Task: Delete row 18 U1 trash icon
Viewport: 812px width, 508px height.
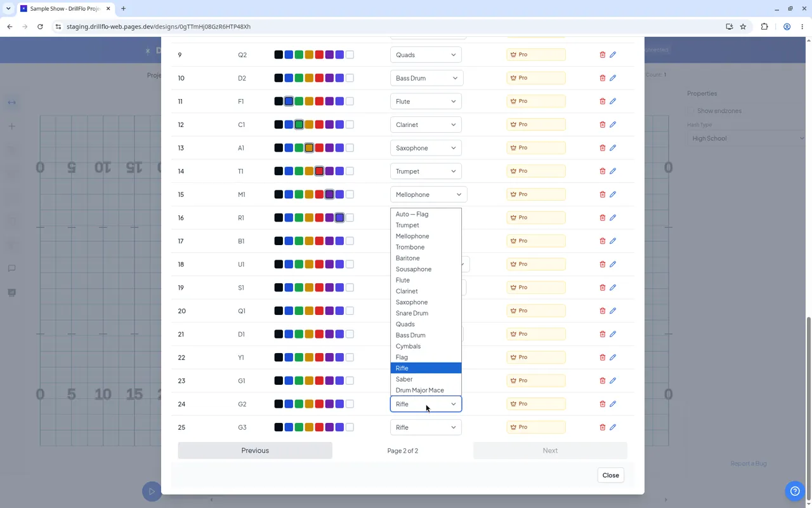Action: tap(603, 264)
